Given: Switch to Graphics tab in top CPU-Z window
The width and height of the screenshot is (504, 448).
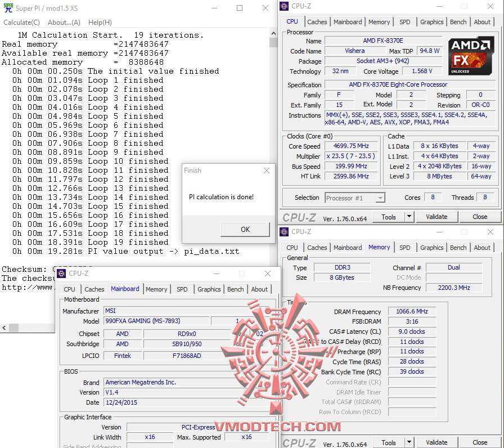Looking at the screenshot, I should pyautogui.click(x=431, y=22).
